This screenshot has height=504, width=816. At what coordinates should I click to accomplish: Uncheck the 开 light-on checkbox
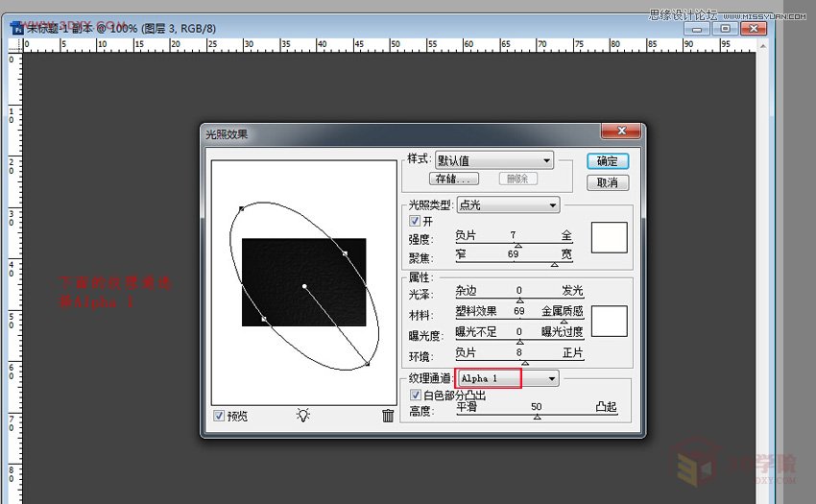[x=415, y=221]
